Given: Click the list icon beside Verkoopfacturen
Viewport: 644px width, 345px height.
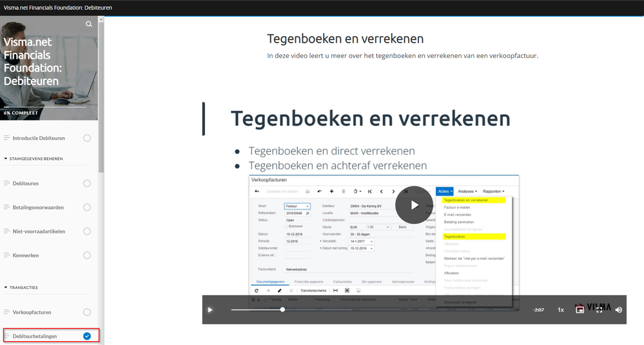Looking at the screenshot, I should pyautogui.click(x=6, y=312).
